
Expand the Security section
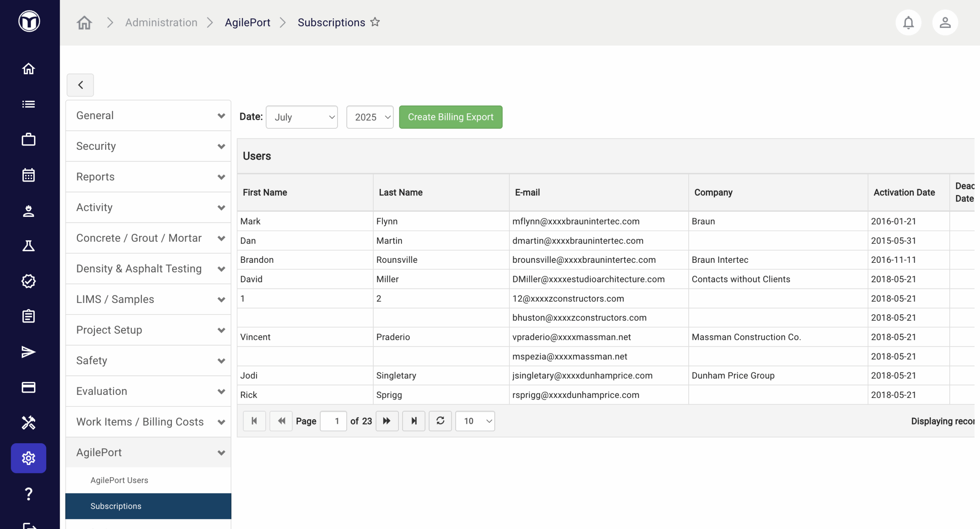(x=149, y=146)
